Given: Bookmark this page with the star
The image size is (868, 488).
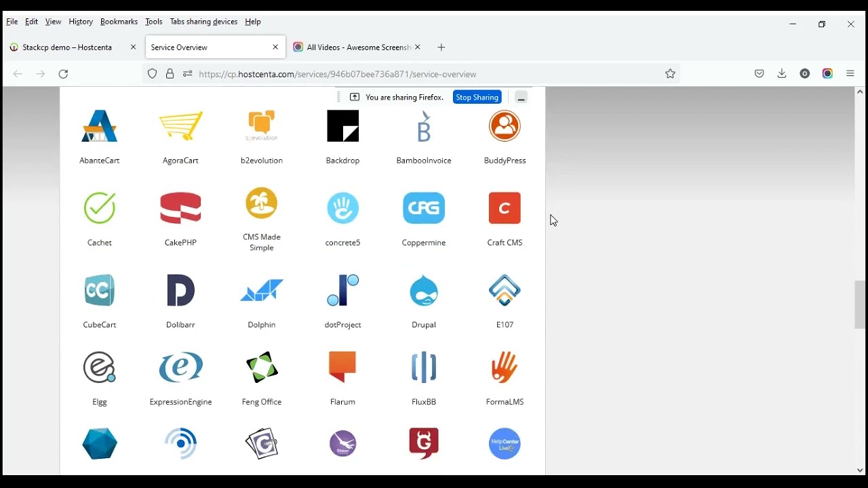Looking at the screenshot, I should pos(671,74).
